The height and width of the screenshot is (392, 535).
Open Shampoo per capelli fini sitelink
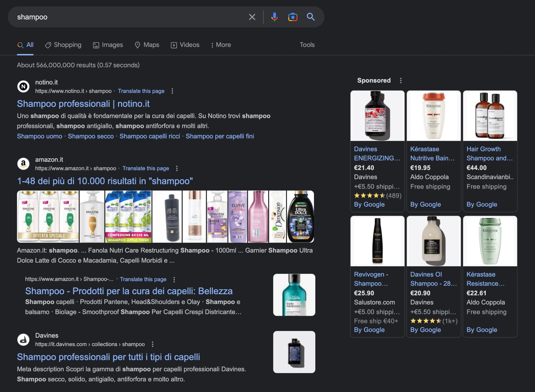tap(220, 136)
